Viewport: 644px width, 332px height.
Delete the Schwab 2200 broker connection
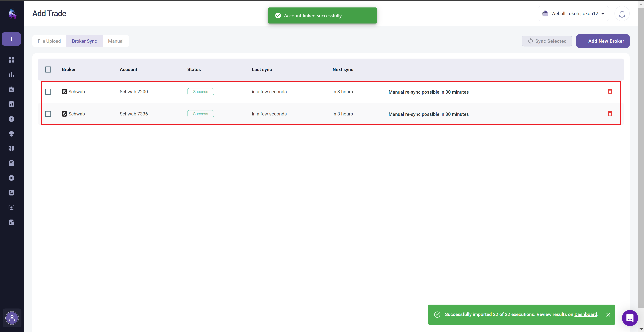tap(610, 92)
